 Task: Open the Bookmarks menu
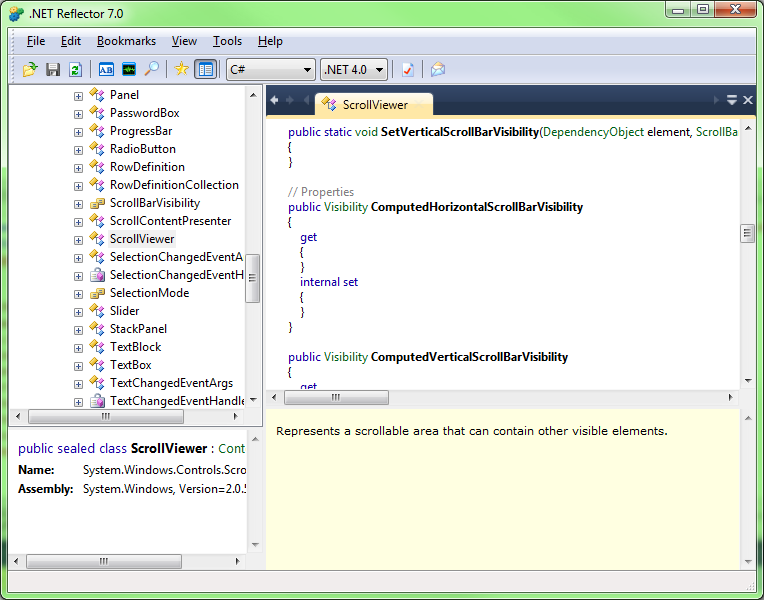[x=126, y=41]
